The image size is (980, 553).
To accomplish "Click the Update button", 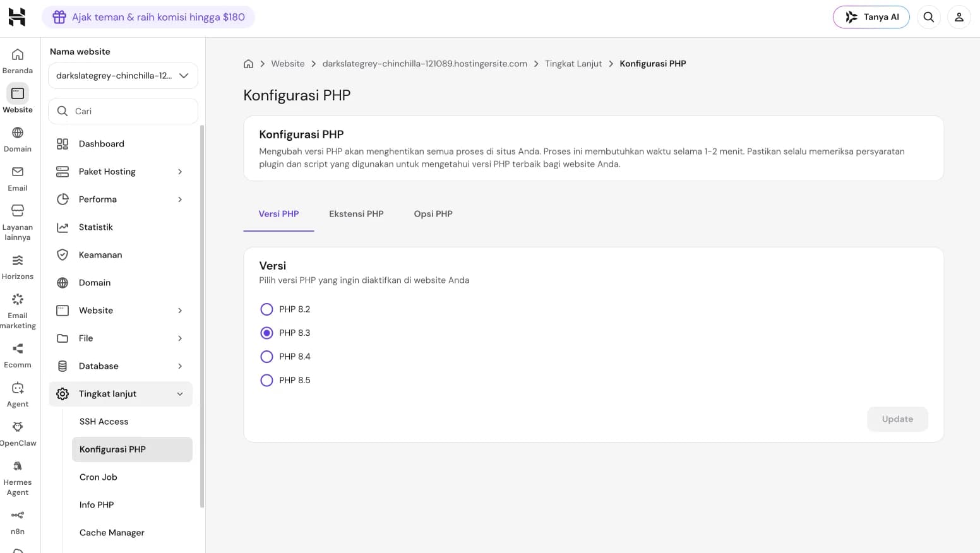I will (897, 419).
